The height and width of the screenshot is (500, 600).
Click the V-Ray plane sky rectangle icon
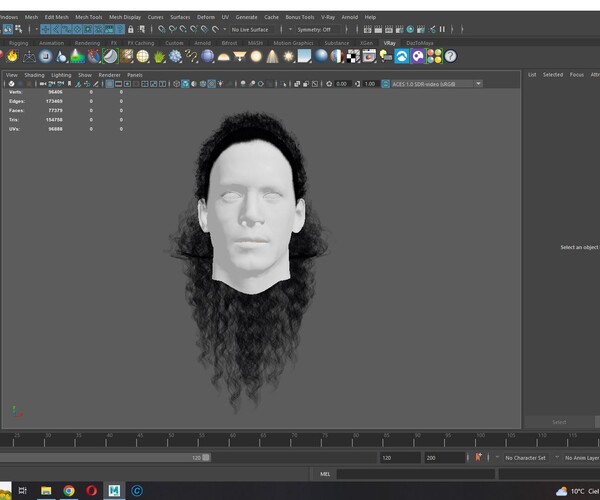[x=305, y=56]
